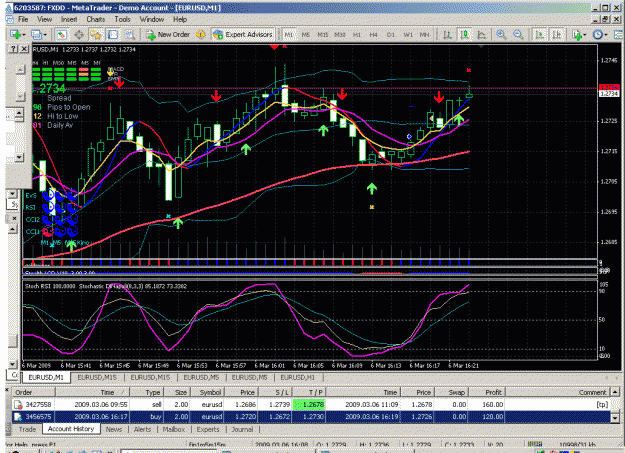The width and height of the screenshot is (625, 453).
Task: Select the M5 timeframe button
Action: pos(306,35)
